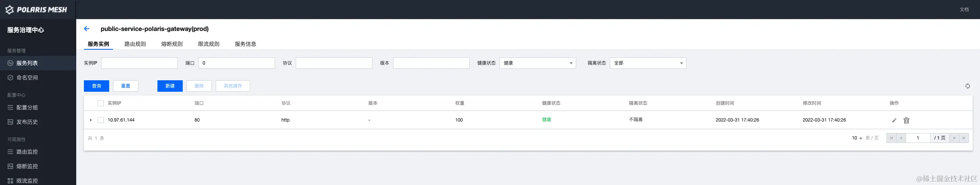Click the weight value 100
The width and height of the screenshot is (980, 185).
coord(459,120)
